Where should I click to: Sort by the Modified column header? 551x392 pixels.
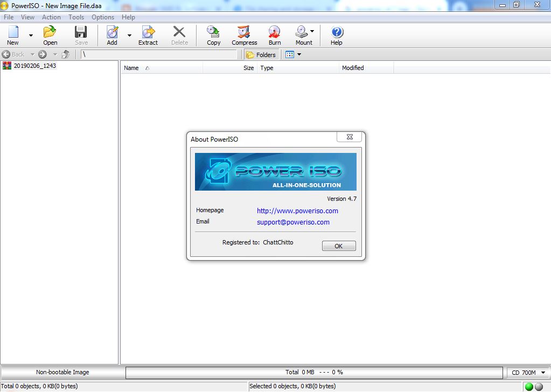(366, 68)
